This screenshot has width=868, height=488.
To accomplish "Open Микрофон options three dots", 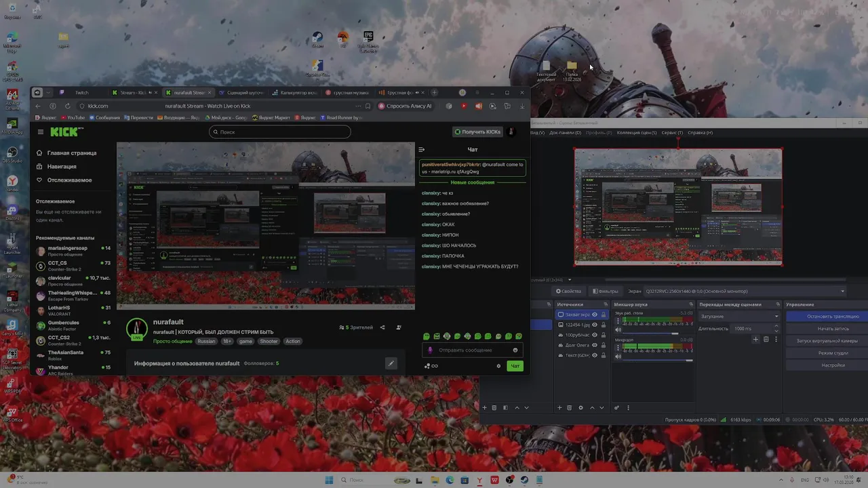I will pyautogui.click(x=618, y=348).
